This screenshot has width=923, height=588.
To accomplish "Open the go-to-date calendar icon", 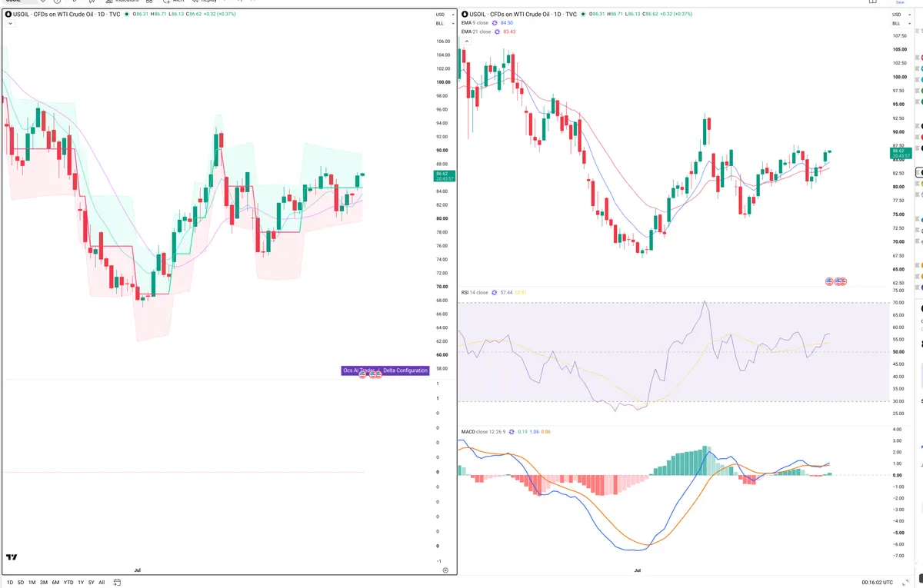I will [117, 583].
